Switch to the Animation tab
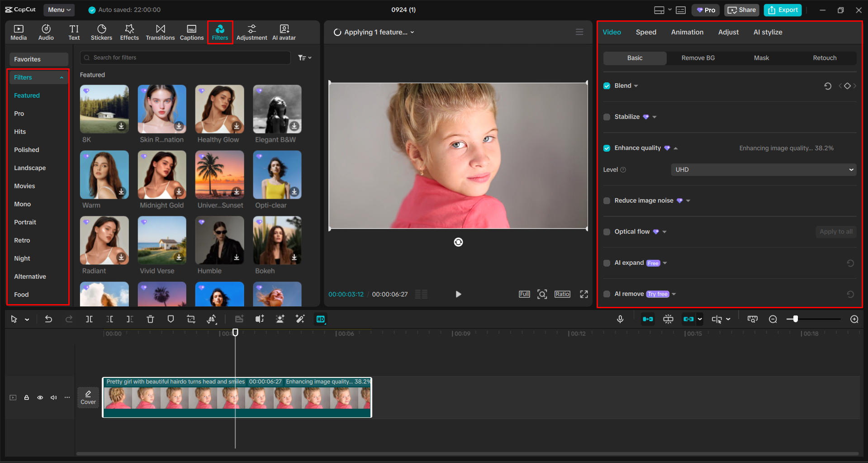868x463 pixels. [x=687, y=32]
